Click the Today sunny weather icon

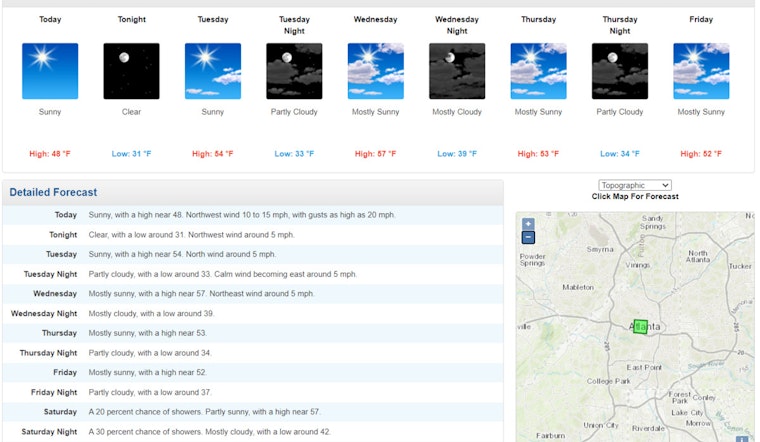[x=50, y=71]
